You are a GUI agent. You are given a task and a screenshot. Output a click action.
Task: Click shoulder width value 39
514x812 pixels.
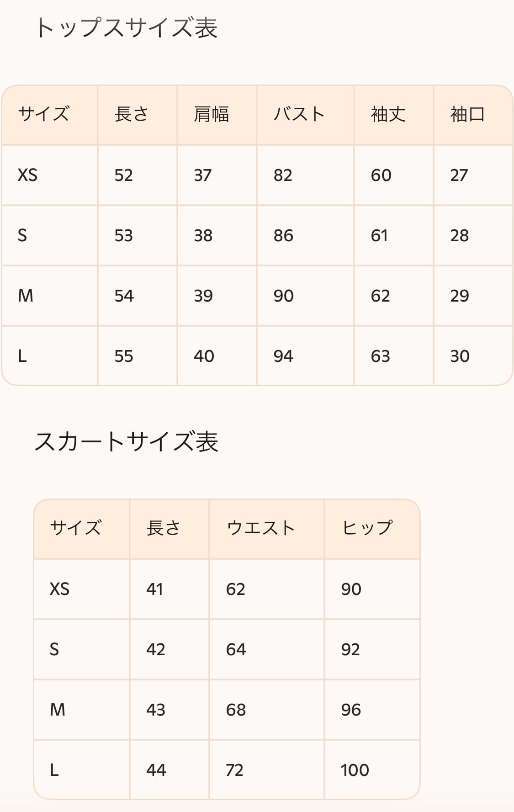pyautogui.click(x=203, y=296)
